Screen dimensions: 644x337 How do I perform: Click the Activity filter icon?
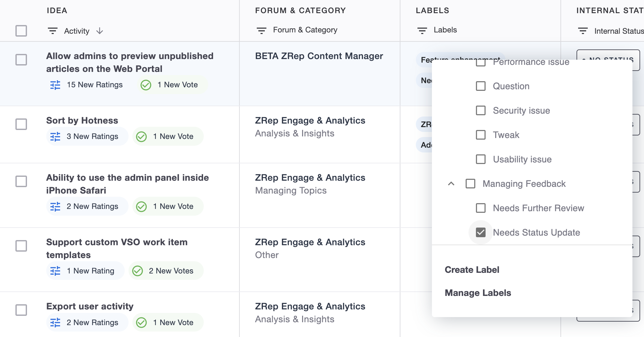[x=52, y=31]
